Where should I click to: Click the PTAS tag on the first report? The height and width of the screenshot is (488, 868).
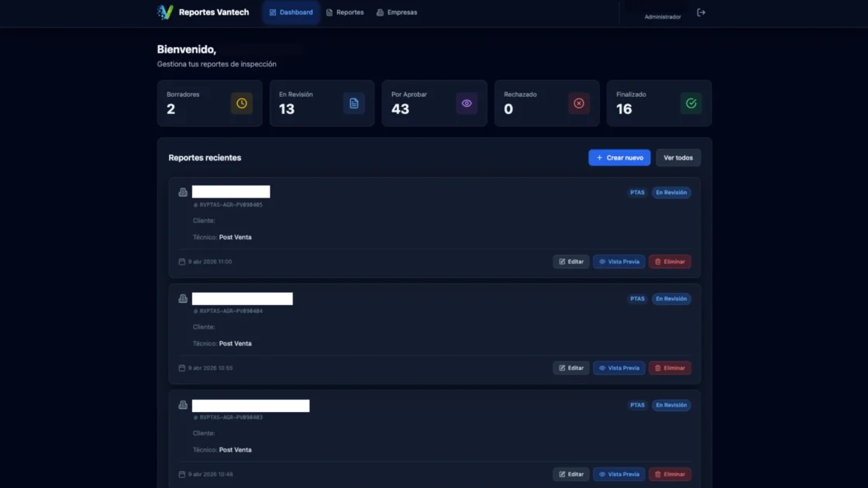(x=637, y=192)
